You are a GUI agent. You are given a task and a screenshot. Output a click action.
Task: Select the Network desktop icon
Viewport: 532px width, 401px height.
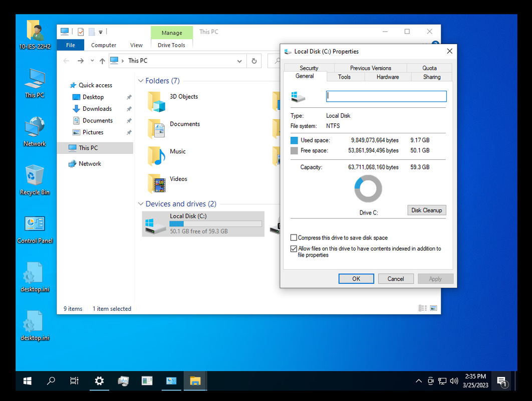(35, 132)
